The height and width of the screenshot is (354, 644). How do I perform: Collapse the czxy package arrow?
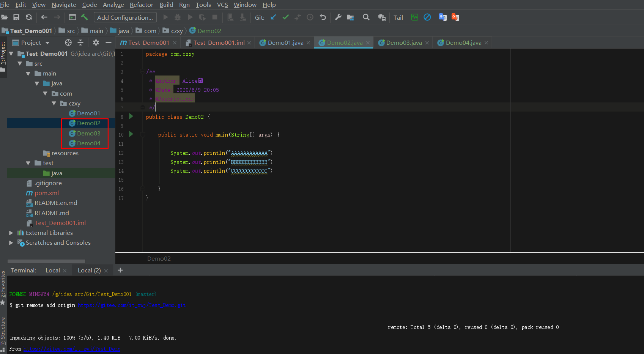pyautogui.click(x=54, y=103)
